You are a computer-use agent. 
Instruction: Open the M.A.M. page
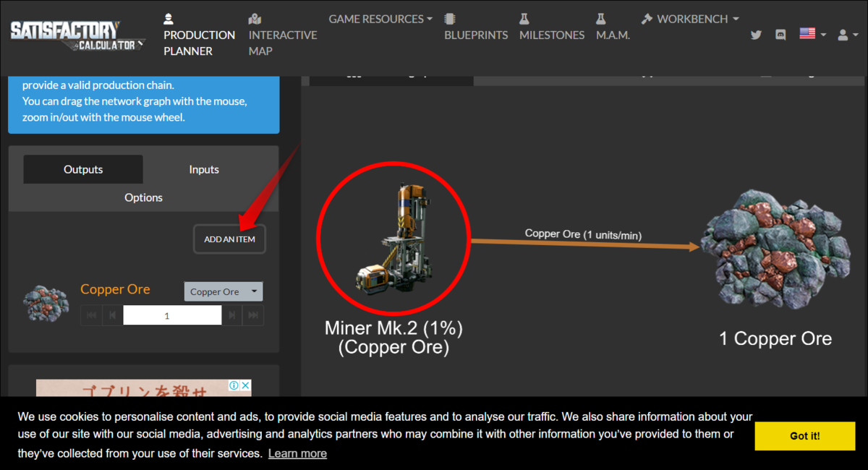[613, 27]
